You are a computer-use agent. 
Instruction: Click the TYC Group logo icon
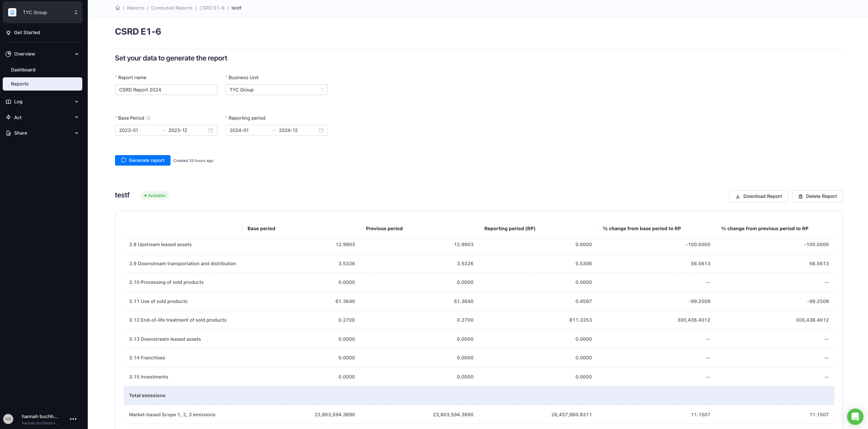click(12, 12)
